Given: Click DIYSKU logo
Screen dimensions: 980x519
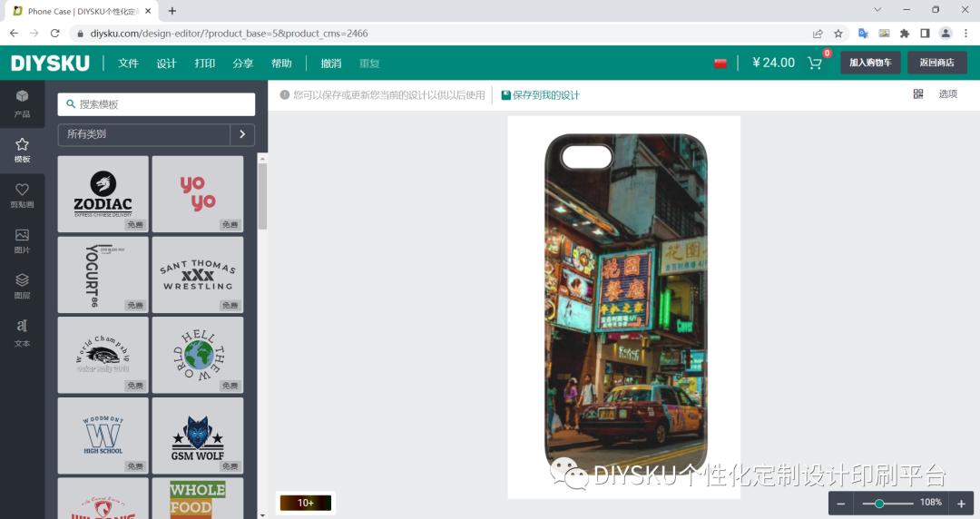Looking at the screenshot, I should point(50,64).
